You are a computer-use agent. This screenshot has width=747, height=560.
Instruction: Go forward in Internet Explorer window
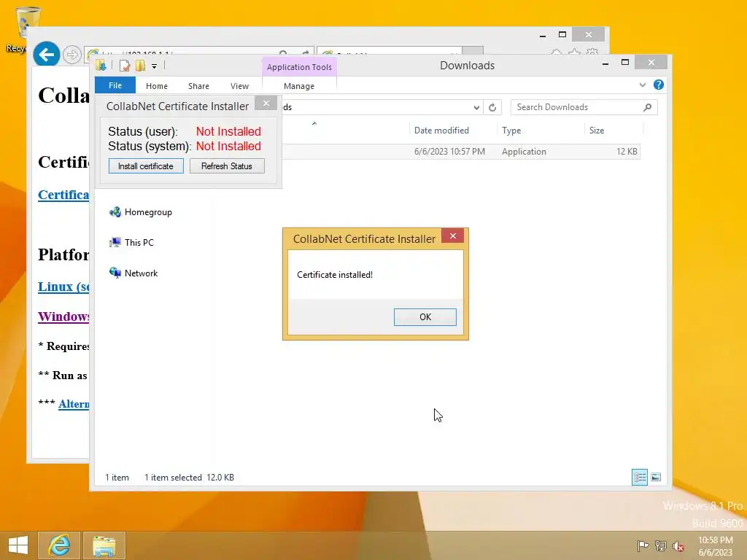point(72,55)
